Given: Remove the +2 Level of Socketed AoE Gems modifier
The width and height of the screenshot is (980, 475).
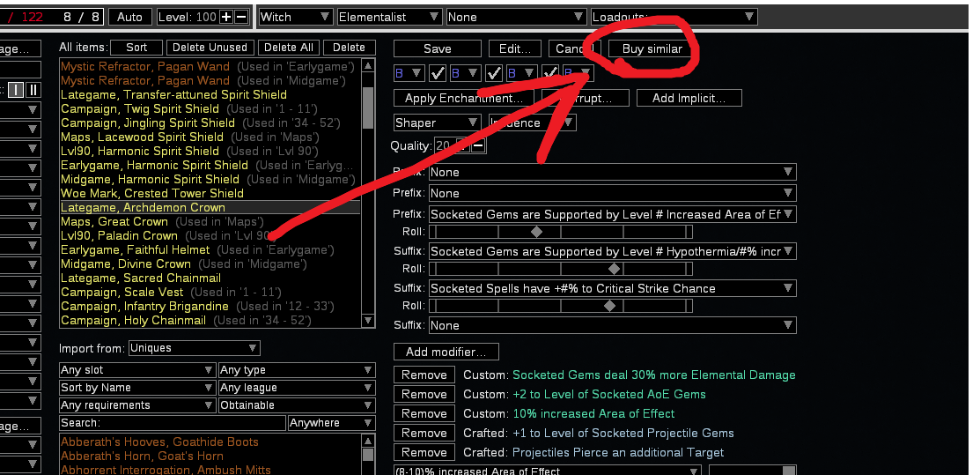Looking at the screenshot, I should pyautogui.click(x=424, y=394).
